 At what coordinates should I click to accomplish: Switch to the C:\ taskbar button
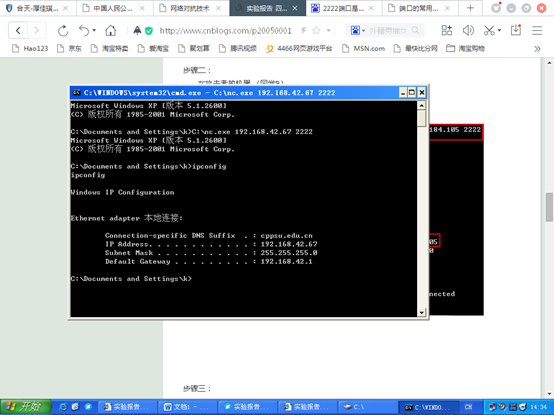[367, 407]
